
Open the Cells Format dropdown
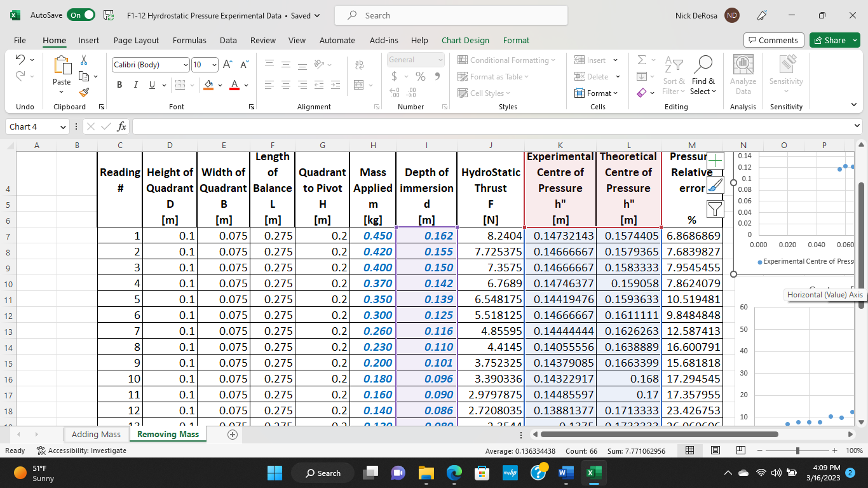(596, 93)
